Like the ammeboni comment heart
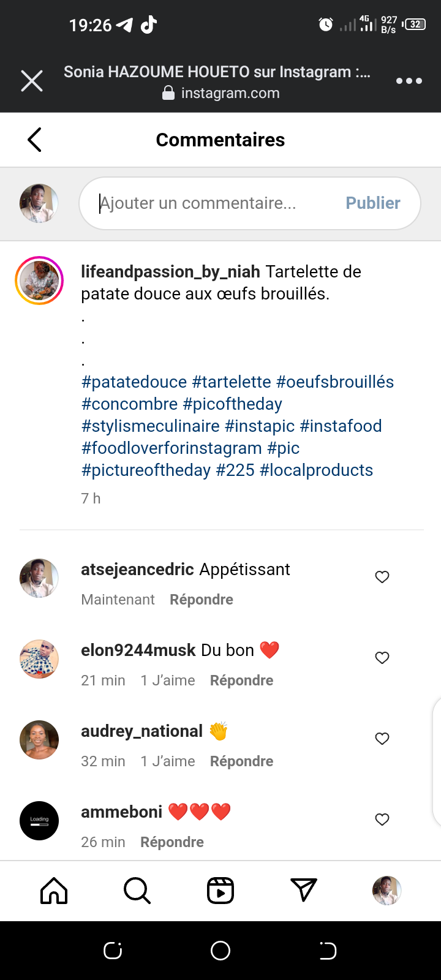The image size is (441, 980). [382, 820]
